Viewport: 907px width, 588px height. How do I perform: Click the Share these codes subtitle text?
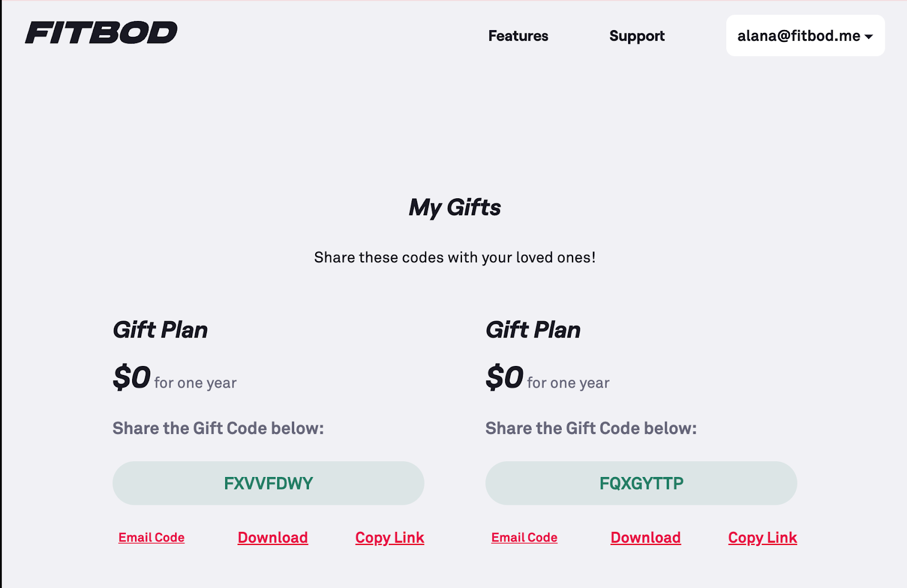coord(455,257)
